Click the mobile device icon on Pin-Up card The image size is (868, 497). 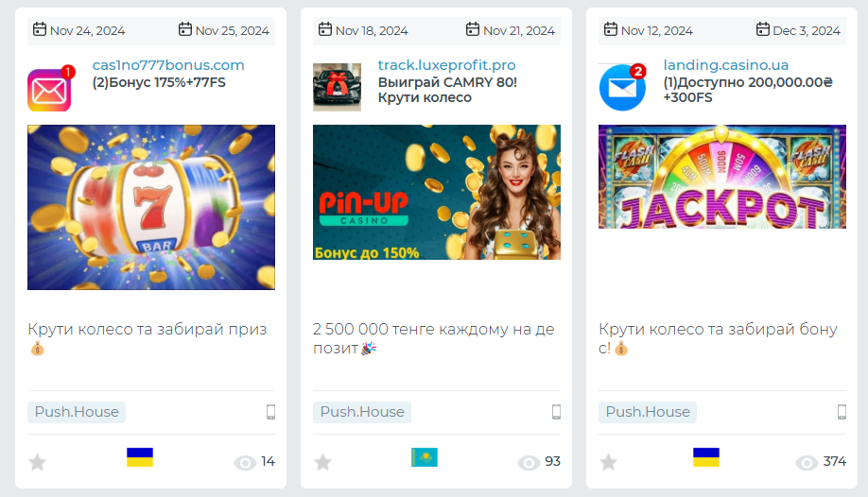[x=556, y=412]
